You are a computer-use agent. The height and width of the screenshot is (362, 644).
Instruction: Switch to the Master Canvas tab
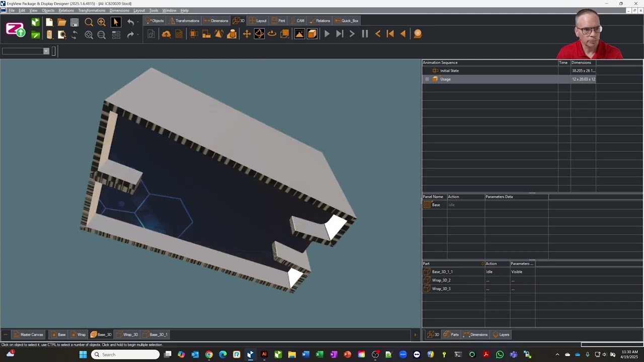point(28,335)
